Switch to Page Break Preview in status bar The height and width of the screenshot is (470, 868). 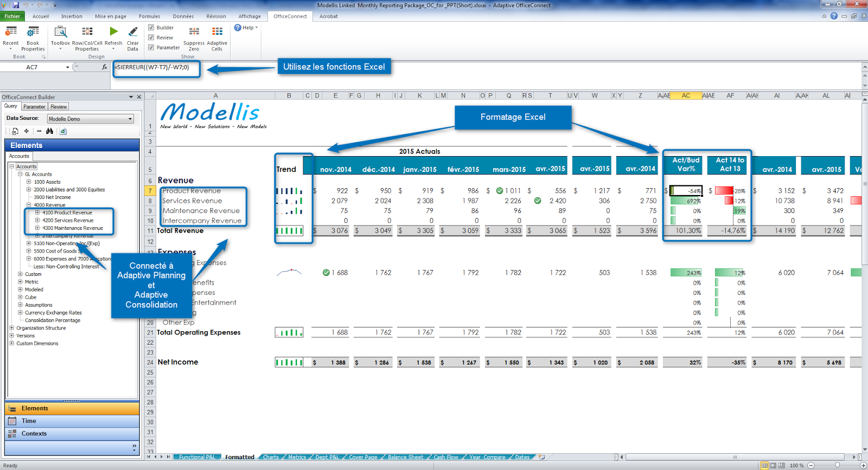point(782,465)
